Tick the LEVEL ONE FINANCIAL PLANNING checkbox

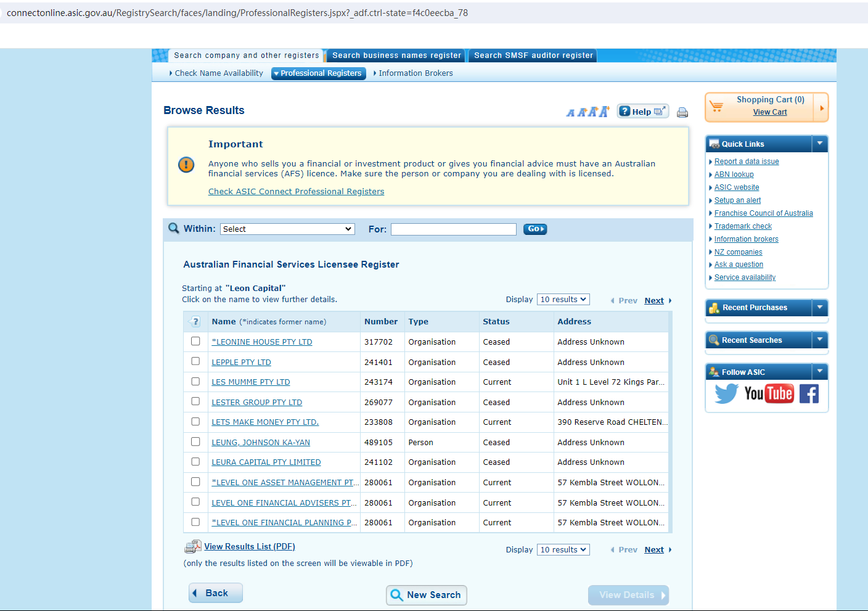(195, 522)
